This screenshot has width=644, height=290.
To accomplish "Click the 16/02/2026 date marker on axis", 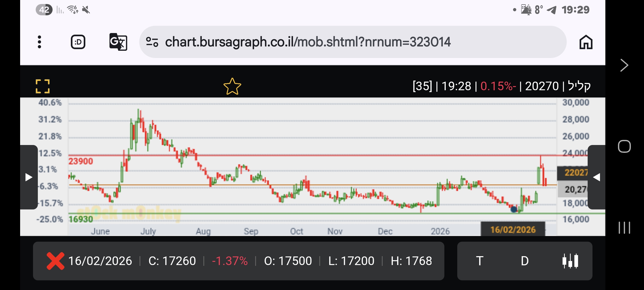I will (513, 230).
